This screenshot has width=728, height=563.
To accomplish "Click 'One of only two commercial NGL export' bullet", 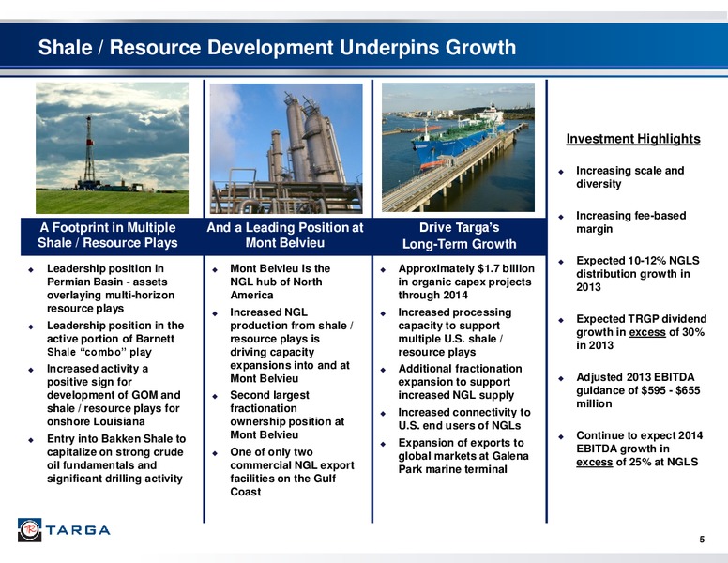I will (x=292, y=471).
